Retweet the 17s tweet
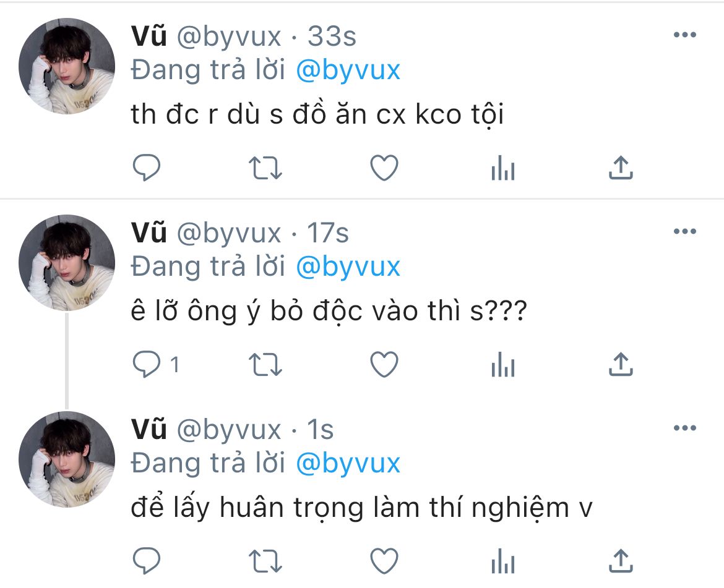 [265, 365]
